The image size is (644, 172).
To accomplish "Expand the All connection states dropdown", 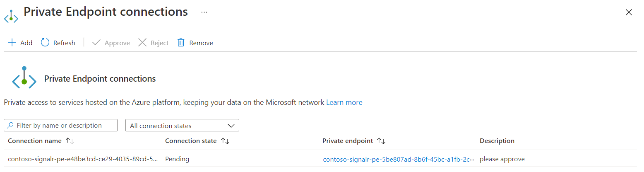I will [182, 126].
